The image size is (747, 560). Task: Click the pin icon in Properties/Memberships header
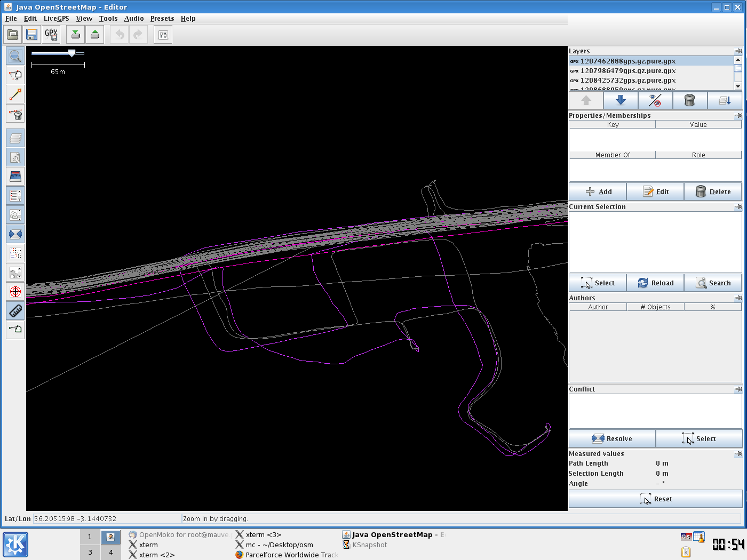point(738,116)
